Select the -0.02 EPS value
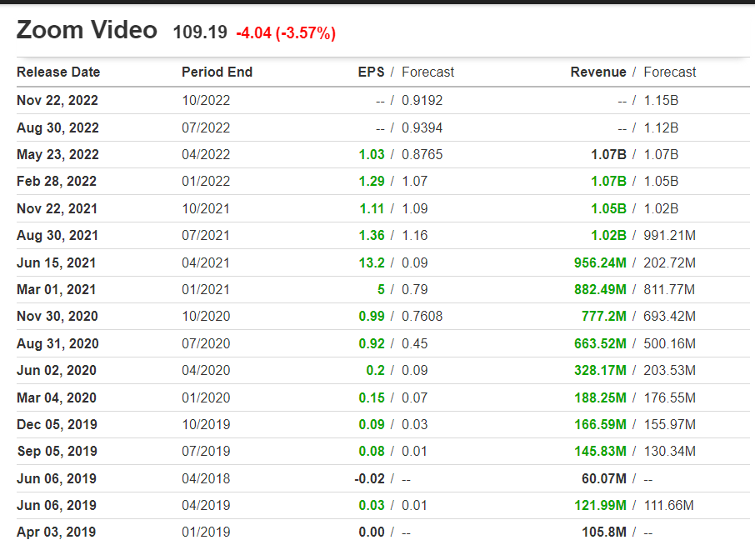The image size is (755, 560). [x=370, y=478]
